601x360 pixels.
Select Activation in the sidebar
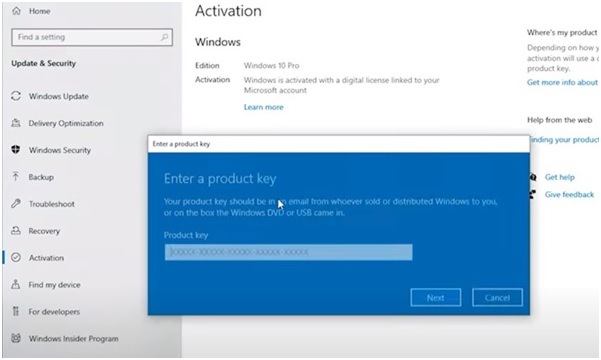pos(46,258)
